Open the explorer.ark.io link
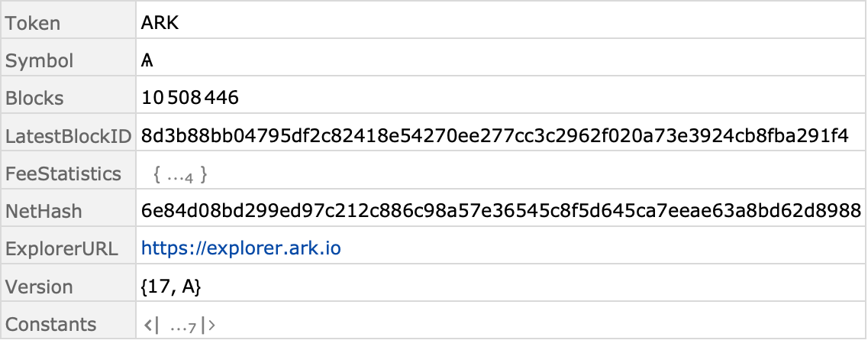This screenshot has width=868, height=363. pos(240,248)
